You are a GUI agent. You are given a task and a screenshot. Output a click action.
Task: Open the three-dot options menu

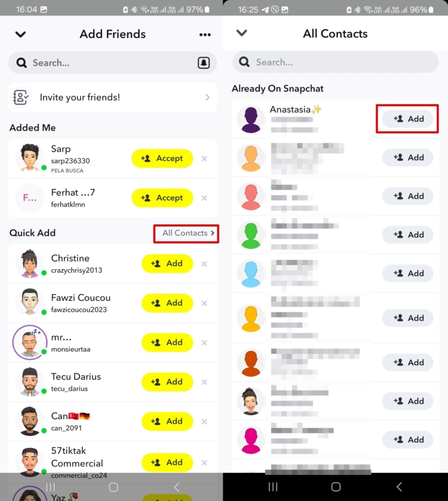pos(205,34)
